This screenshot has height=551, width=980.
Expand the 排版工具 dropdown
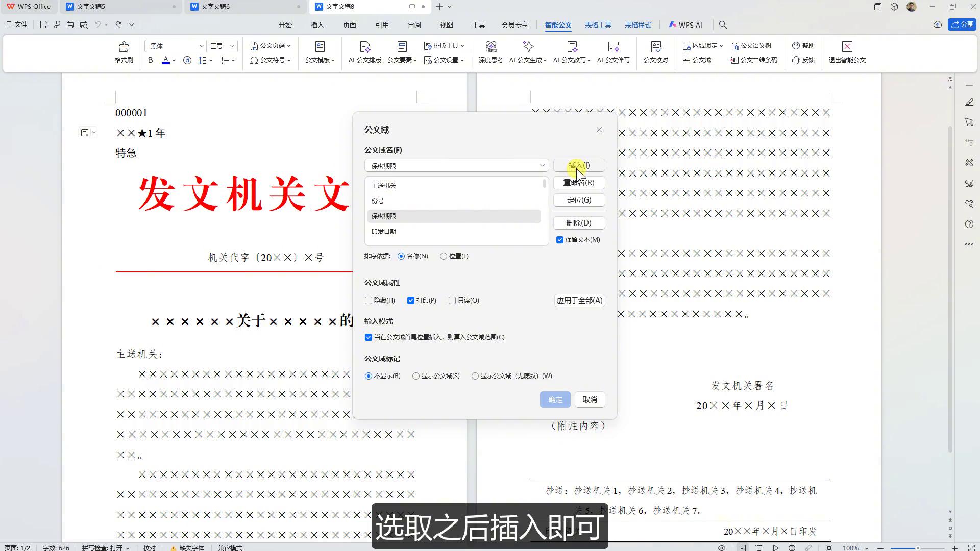click(x=444, y=45)
